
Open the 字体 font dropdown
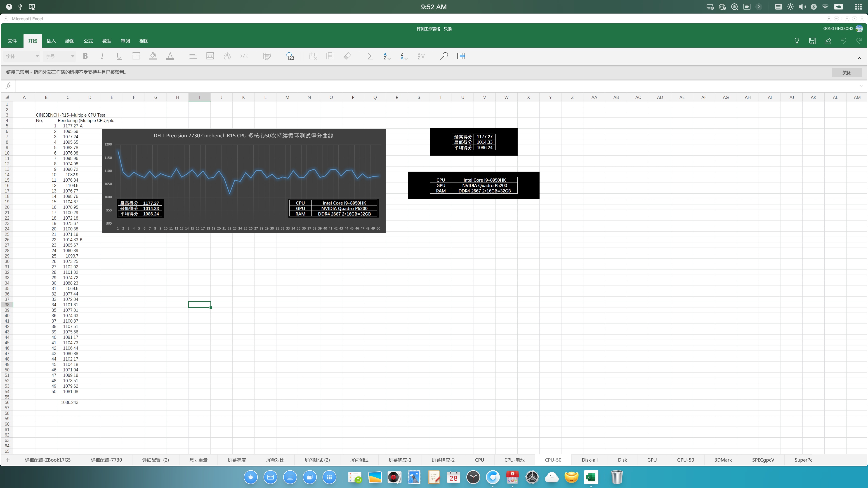(22, 56)
